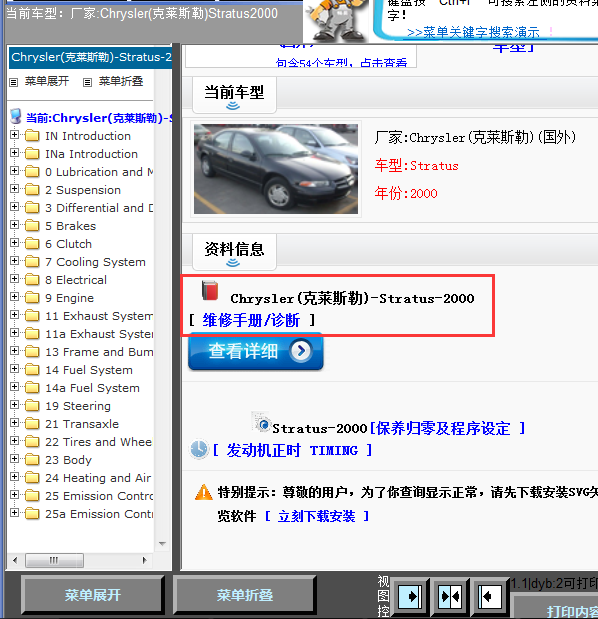Click the orange warning triangle icon
The image size is (598, 619).
(x=204, y=492)
